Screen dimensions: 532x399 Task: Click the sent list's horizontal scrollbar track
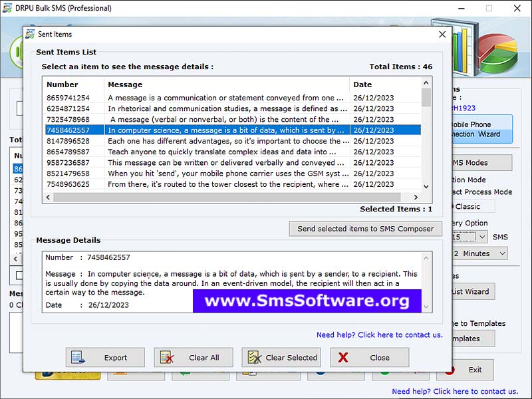(x=227, y=197)
